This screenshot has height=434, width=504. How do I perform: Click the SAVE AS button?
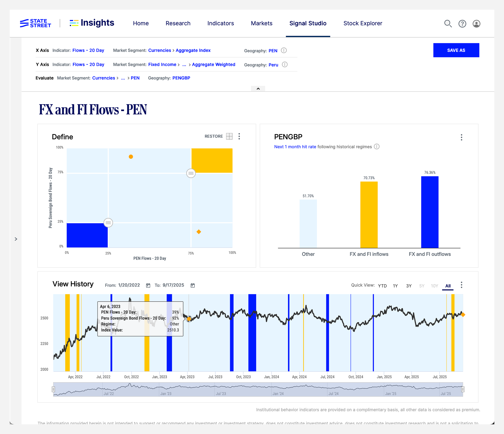[x=456, y=50]
